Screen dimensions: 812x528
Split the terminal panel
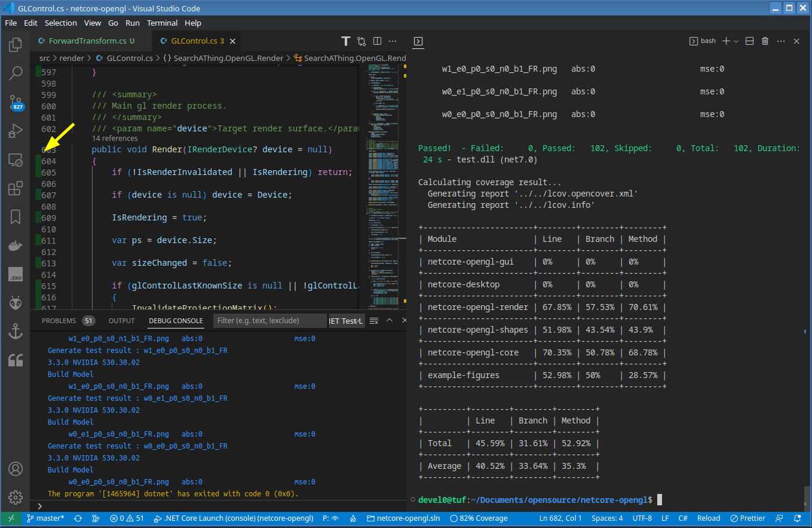[x=749, y=41]
